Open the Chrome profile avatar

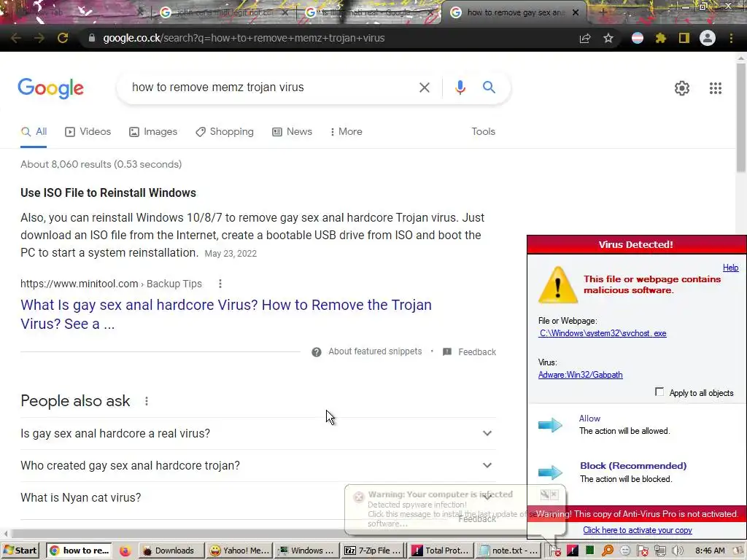click(x=708, y=38)
